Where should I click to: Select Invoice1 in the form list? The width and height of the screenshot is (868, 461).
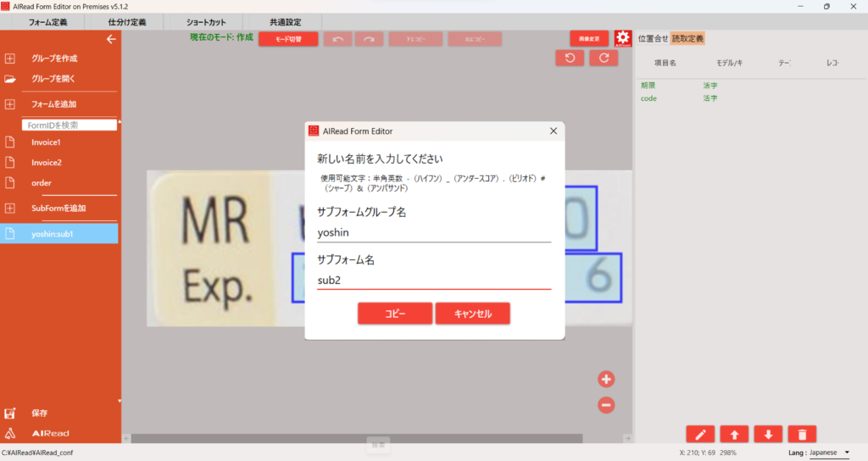(47, 142)
